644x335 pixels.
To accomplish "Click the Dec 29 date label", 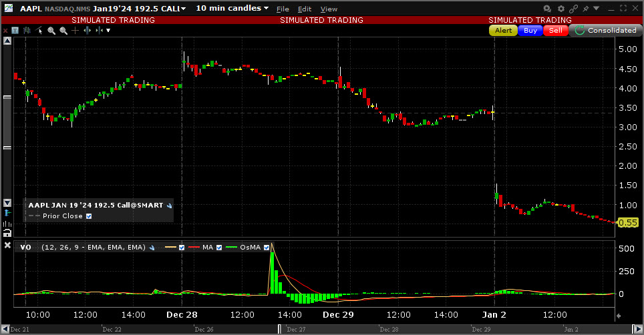I will click(x=338, y=315).
